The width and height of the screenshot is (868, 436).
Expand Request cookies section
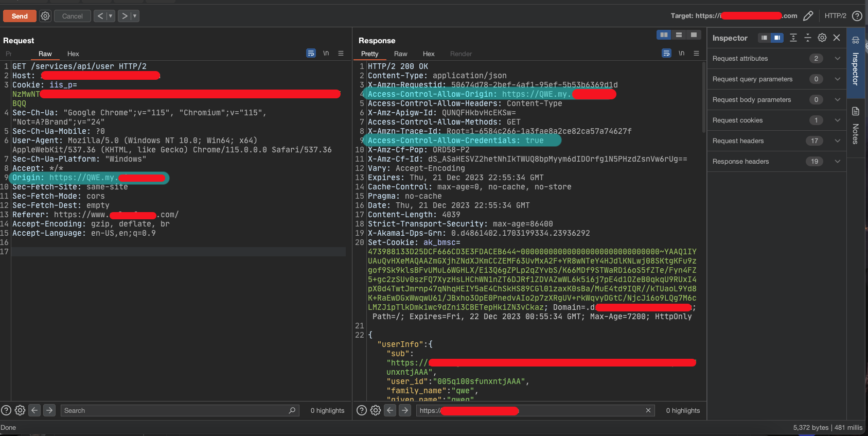click(777, 120)
